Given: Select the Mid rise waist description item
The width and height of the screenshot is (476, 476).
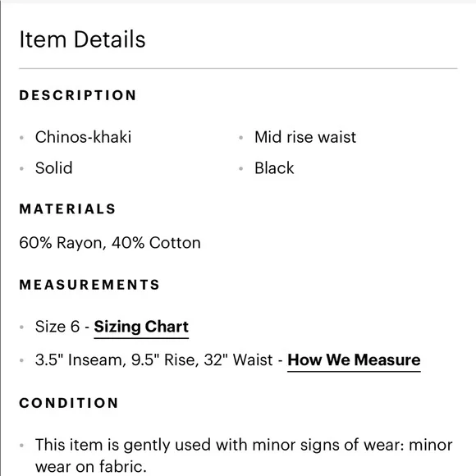Looking at the screenshot, I should [x=305, y=137].
